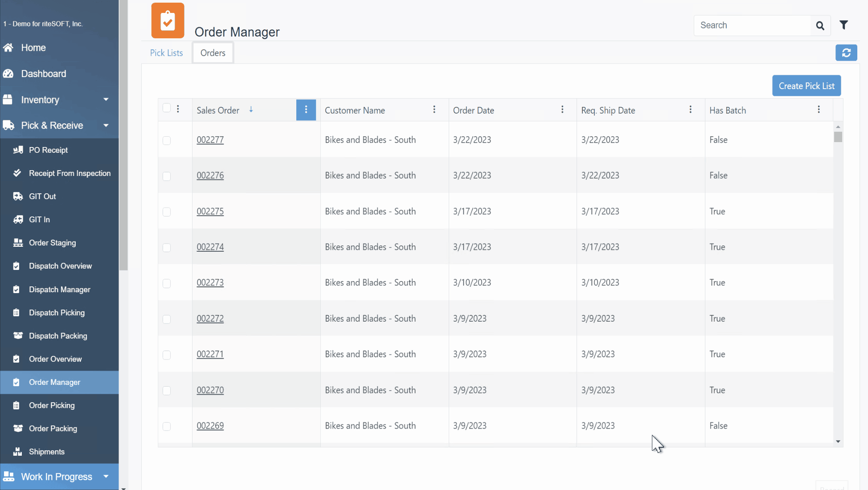Check the box for order 002275
Screen dimensions: 868x490
click(167, 212)
